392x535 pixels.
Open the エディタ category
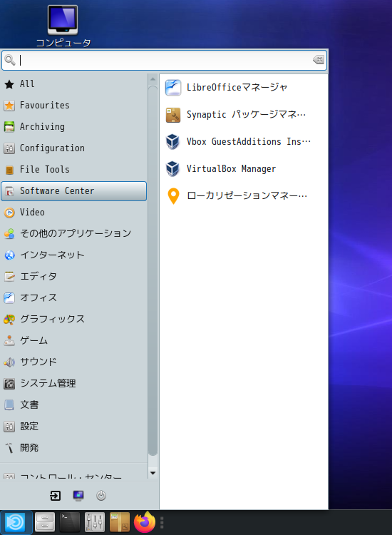coord(73,277)
